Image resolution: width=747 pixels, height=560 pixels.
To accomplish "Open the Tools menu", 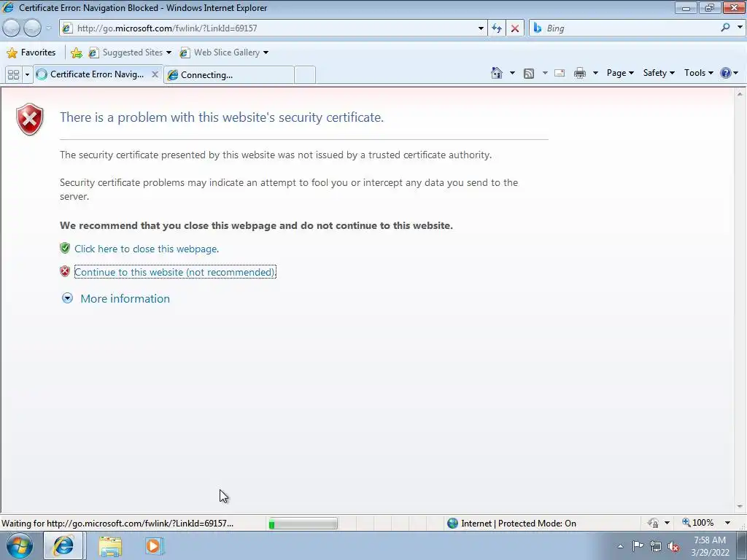I will point(698,73).
